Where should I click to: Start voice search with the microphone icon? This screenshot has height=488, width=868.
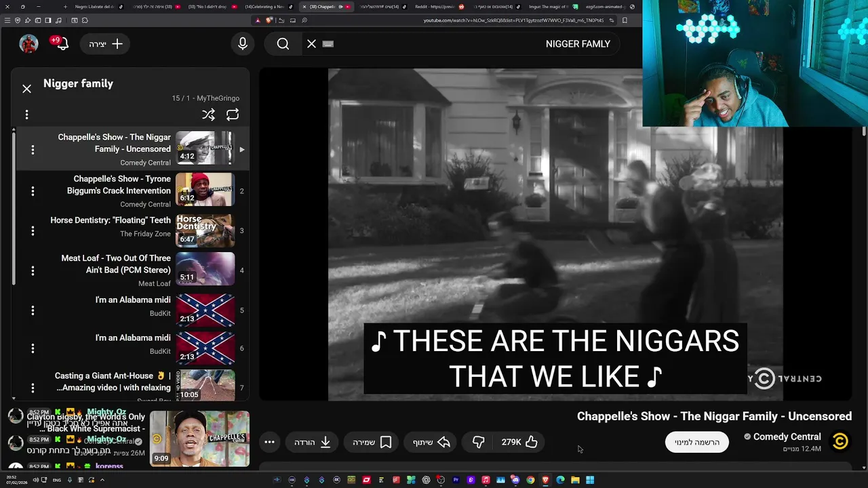[243, 43]
